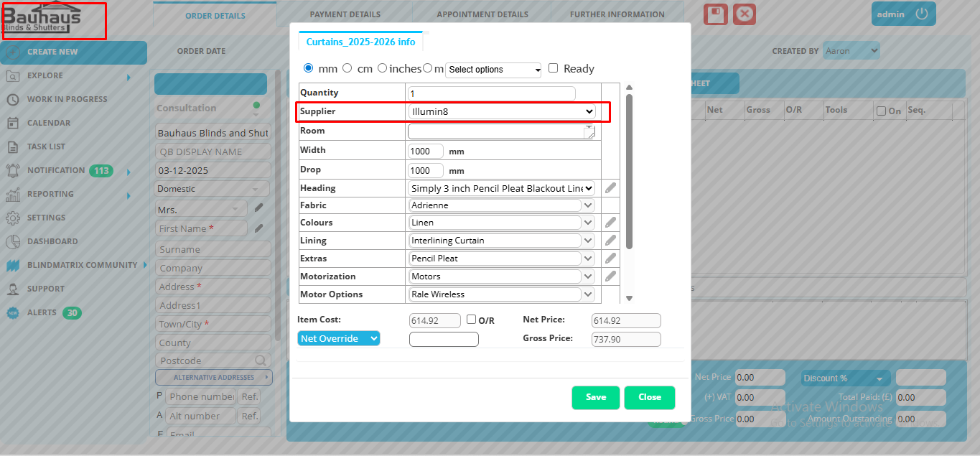Expand the Fabric dropdown showing Adrienne

(x=588, y=205)
